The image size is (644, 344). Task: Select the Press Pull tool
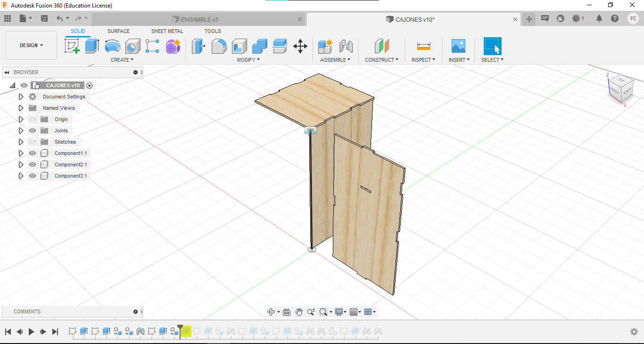tap(198, 46)
